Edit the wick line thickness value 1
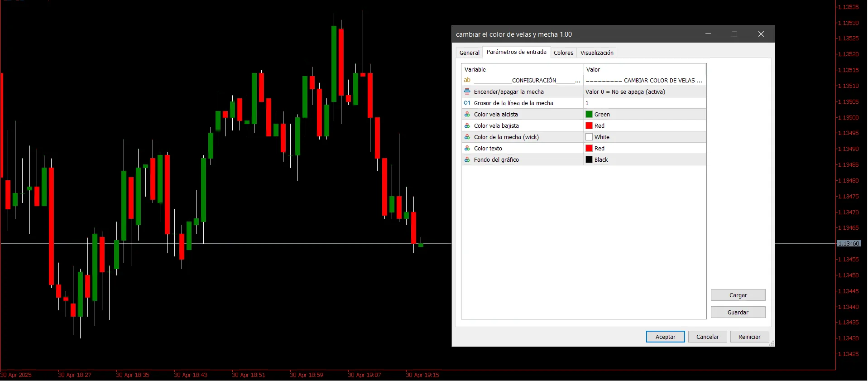The width and height of the screenshot is (868, 381). [644, 103]
